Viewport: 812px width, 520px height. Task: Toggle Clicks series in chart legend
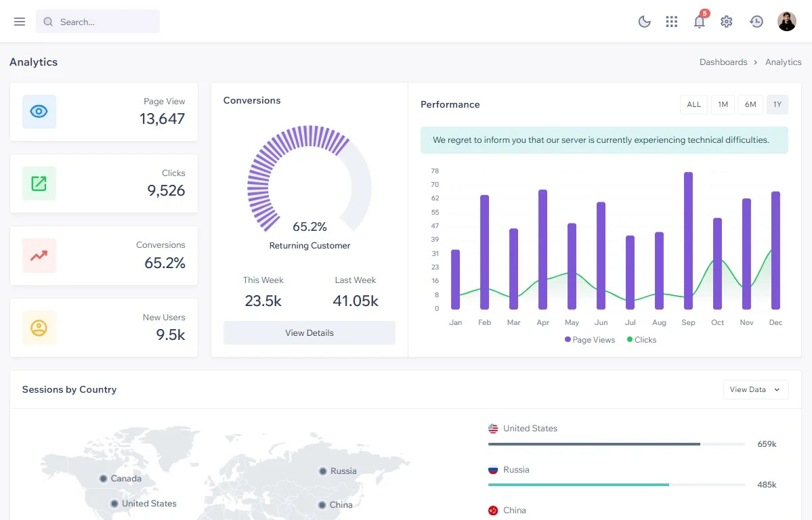641,340
